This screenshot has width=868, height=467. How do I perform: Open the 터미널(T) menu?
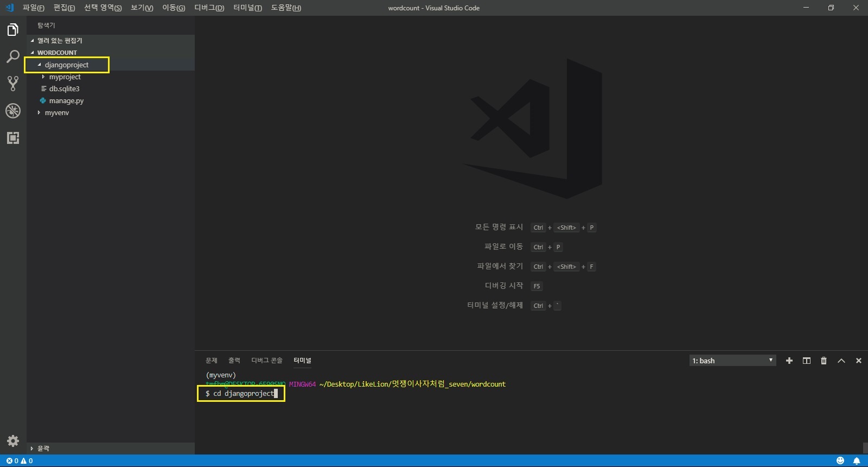click(247, 8)
